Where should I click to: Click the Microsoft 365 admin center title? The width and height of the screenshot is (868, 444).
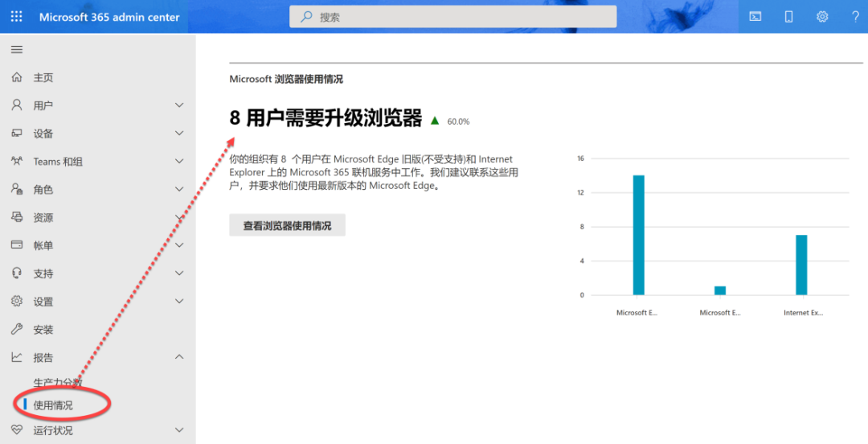tap(109, 17)
